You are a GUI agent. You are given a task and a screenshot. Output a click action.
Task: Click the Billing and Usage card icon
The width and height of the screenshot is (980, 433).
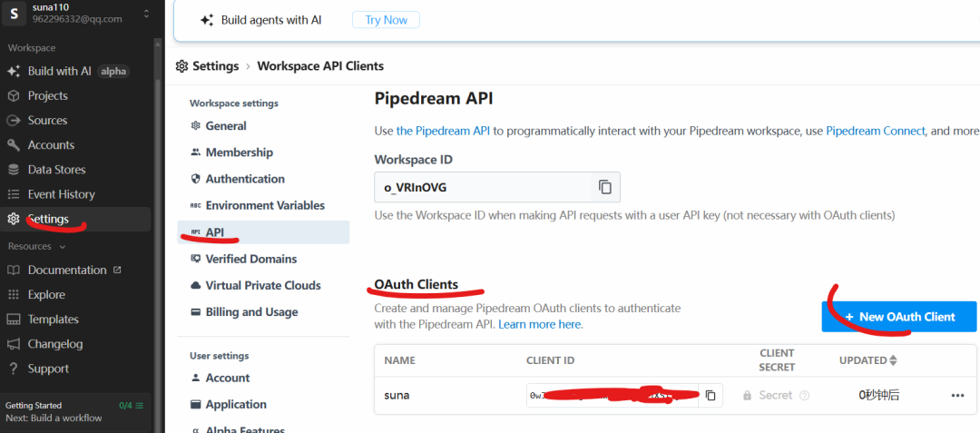(196, 311)
